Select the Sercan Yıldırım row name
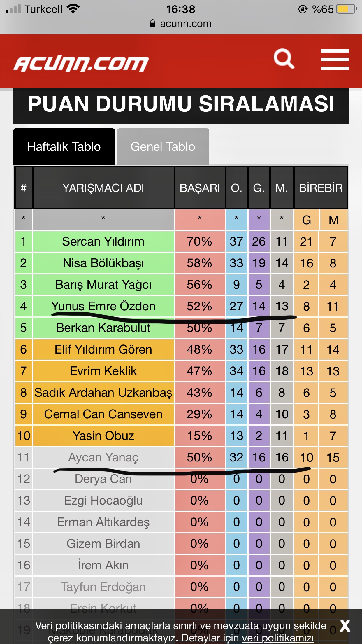 tap(103, 242)
